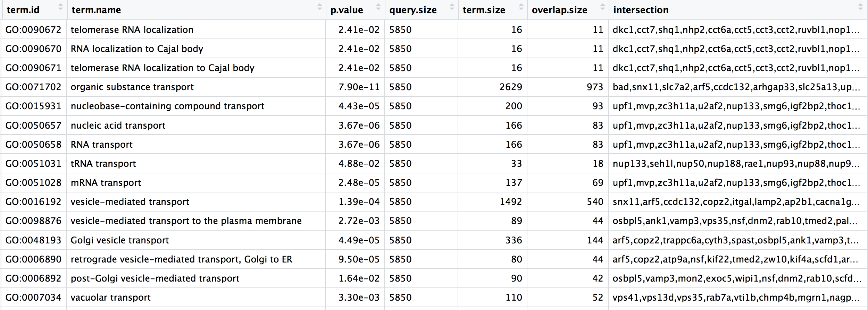Image resolution: width=868 pixels, height=310 pixels.
Task: Select the GO:0016192 term id cell
Action: 33,202
